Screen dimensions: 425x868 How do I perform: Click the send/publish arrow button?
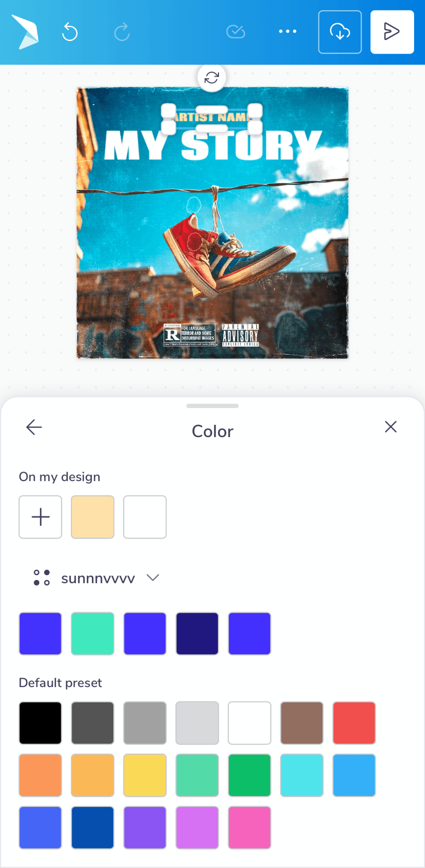(x=392, y=32)
